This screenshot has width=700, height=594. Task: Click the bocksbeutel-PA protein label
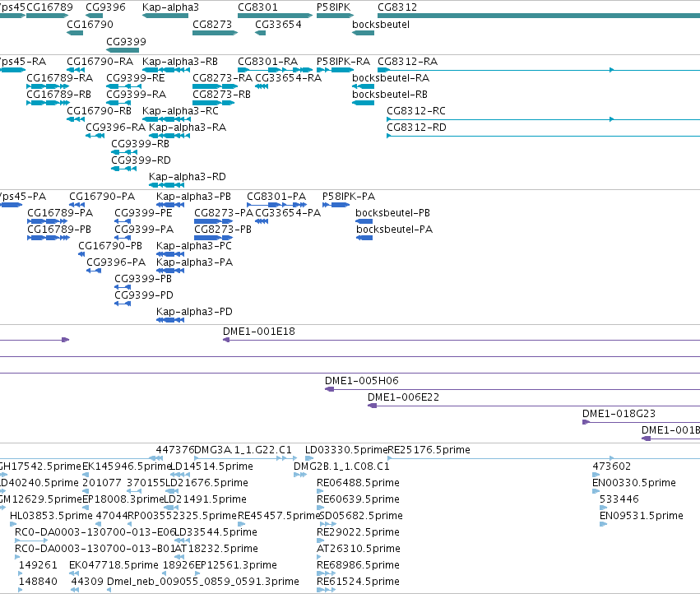coord(395,229)
